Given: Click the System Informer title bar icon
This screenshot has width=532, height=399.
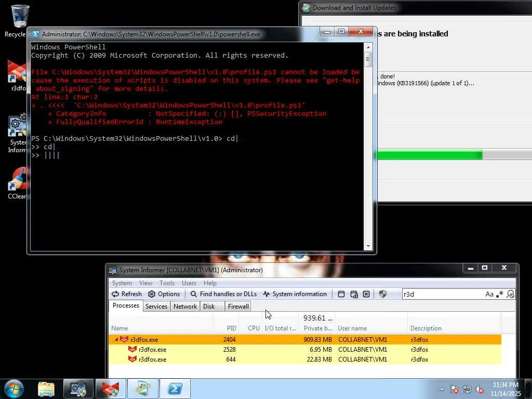Looking at the screenshot, I should 113,270.
